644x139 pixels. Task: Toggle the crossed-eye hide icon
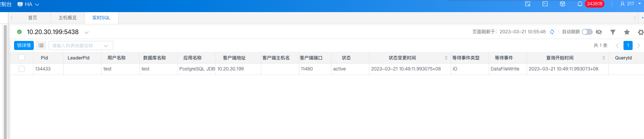(599, 32)
